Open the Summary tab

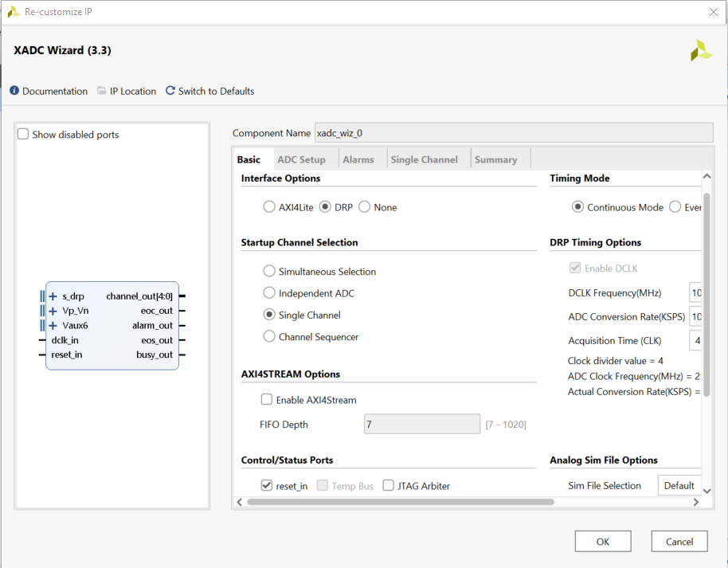pyautogui.click(x=495, y=159)
